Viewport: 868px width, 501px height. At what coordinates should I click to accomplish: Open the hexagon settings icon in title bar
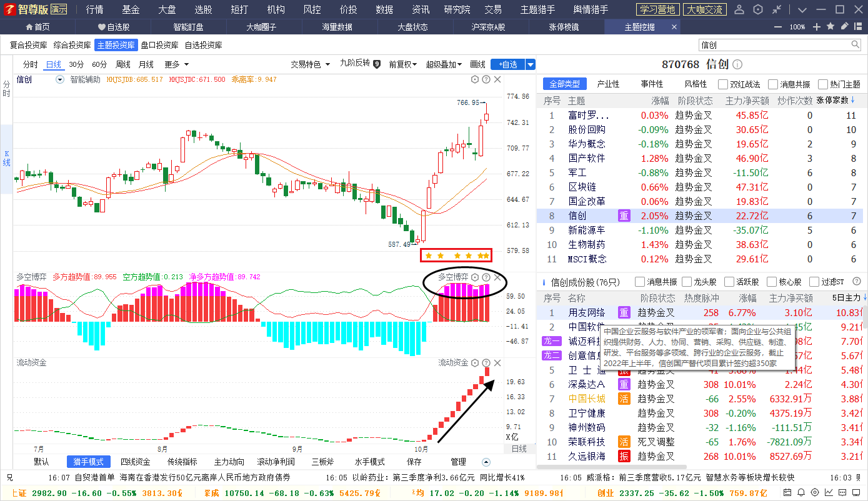(x=757, y=9)
